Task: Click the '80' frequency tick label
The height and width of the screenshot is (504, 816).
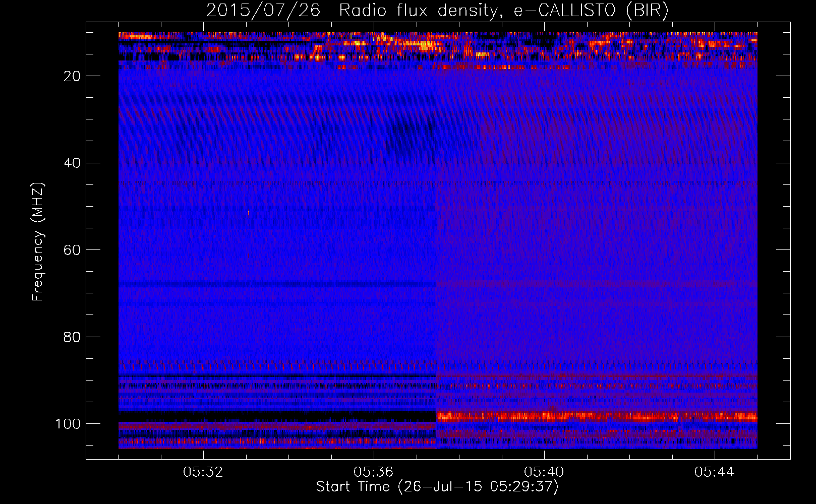Action: click(73, 337)
